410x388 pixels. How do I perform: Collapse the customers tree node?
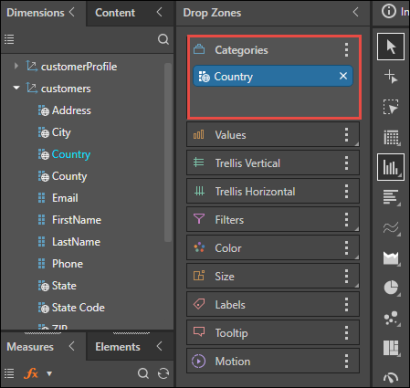pos(16,88)
